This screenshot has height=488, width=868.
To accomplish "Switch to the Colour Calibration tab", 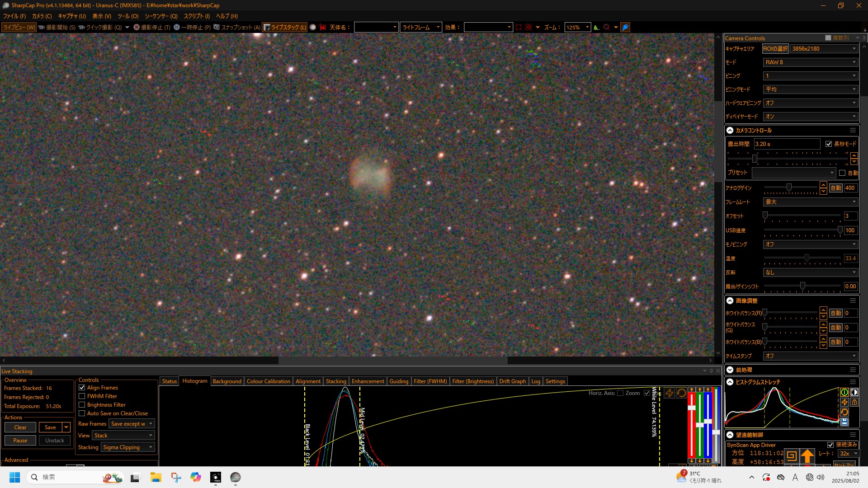I will pos(268,381).
